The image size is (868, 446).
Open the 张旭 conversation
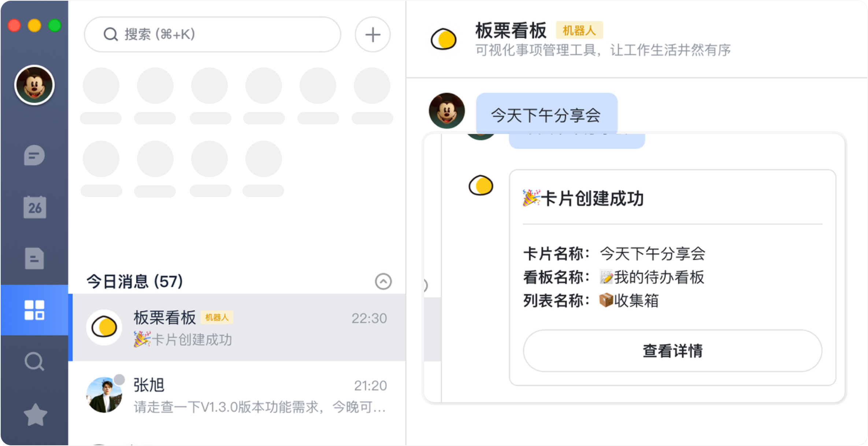239,395
